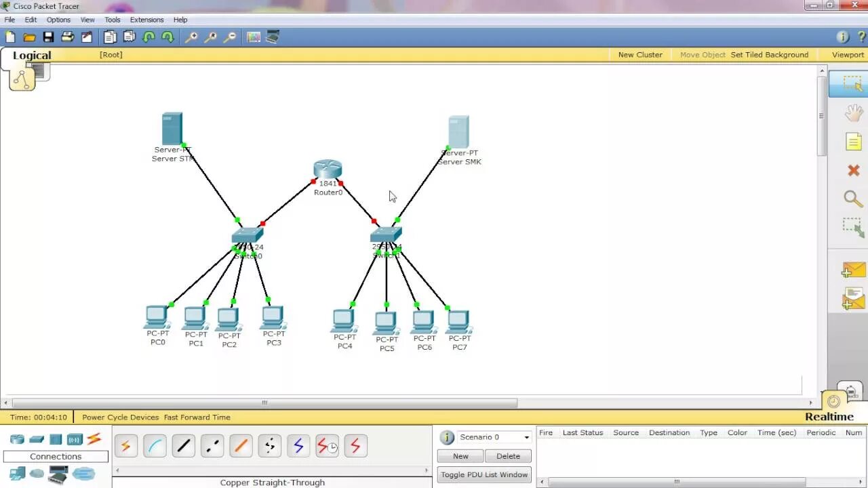
Task: Paste with the toolbar paste icon
Action: [x=129, y=37]
